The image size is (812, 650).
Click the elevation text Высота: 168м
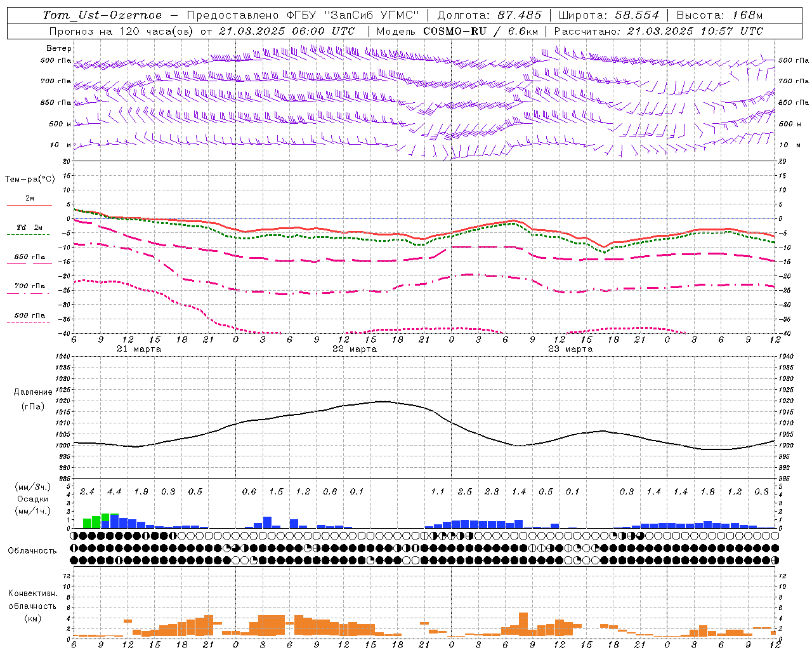click(720, 15)
